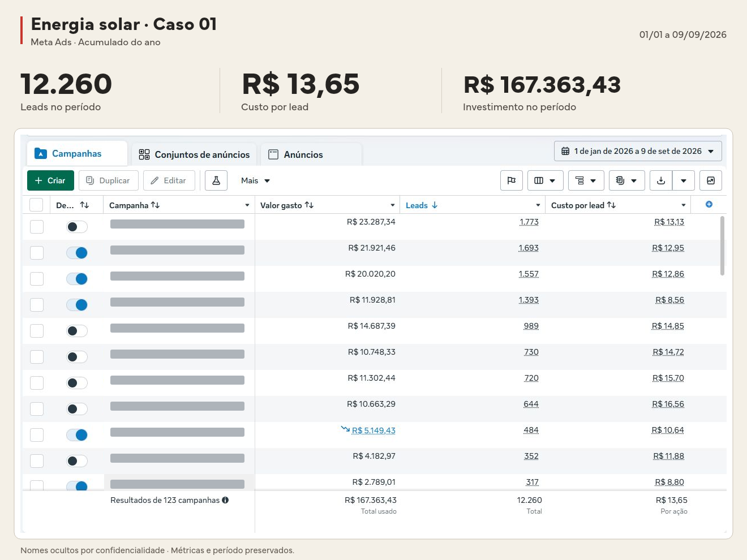
Task: Open the Campanha column options arrow
Action: pyautogui.click(x=247, y=205)
